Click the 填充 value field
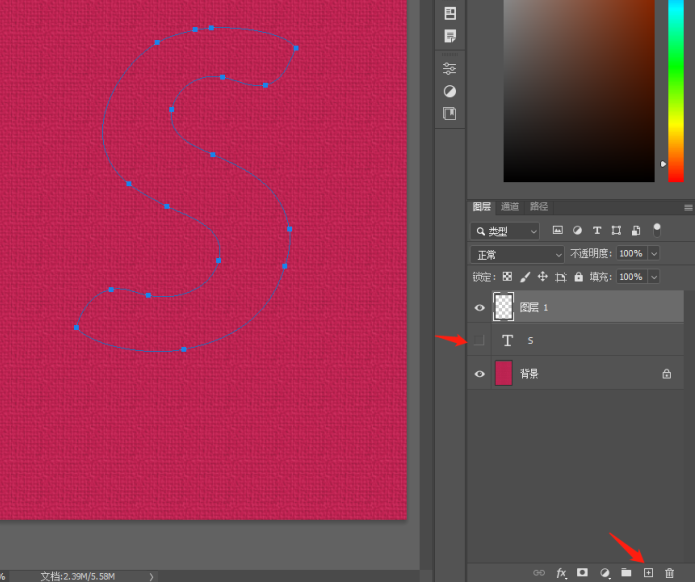Screen dimensions: 695x583 tap(631, 277)
